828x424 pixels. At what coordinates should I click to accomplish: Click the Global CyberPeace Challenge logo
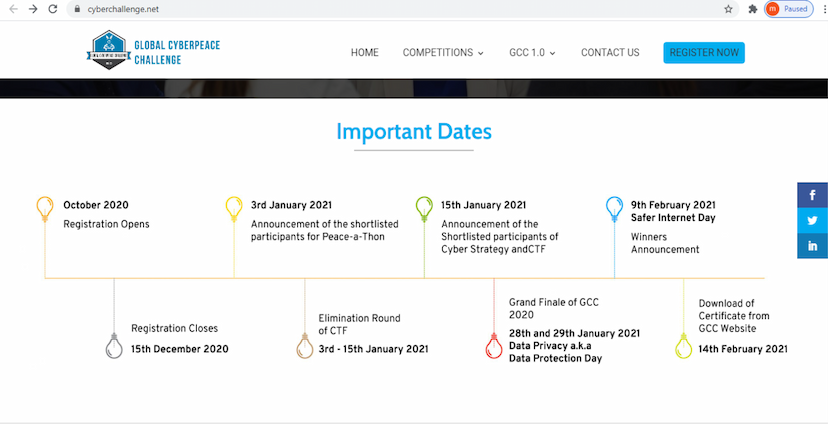coord(139,52)
